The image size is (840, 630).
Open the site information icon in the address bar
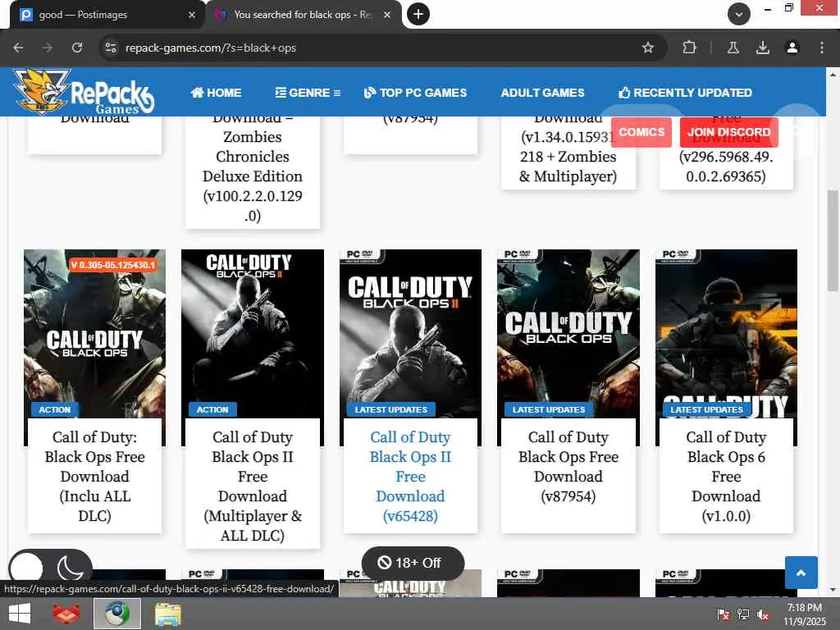tap(111, 48)
